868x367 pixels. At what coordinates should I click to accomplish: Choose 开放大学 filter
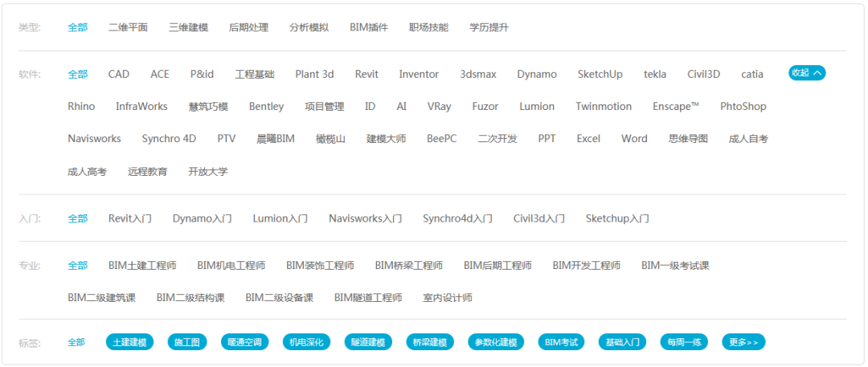(x=208, y=172)
